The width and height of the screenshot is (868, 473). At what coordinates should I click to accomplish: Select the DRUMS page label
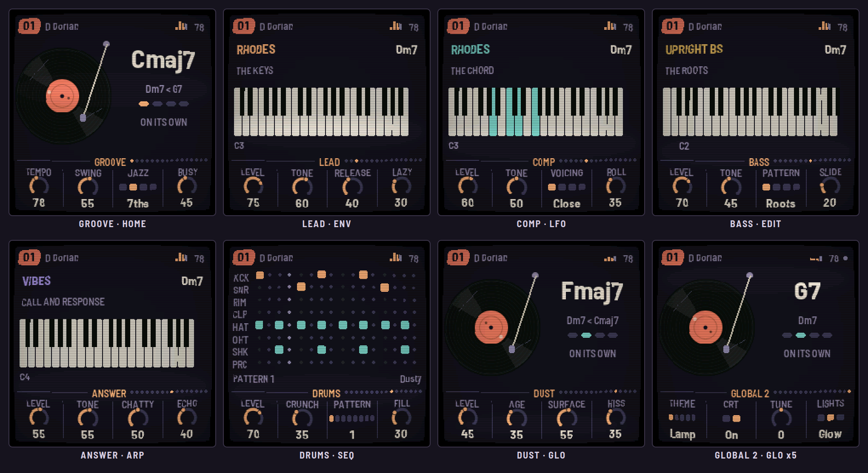tap(326, 393)
